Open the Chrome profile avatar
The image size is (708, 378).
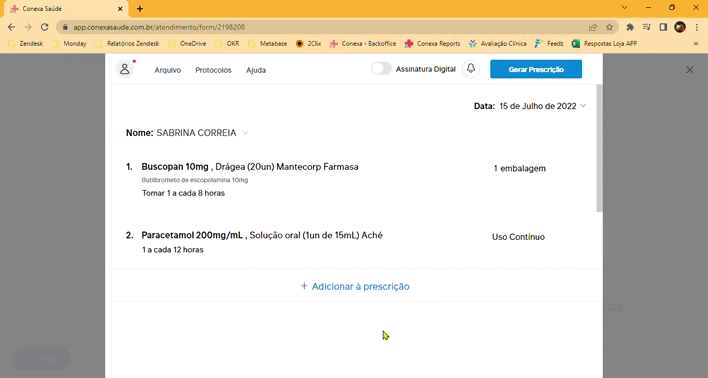pos(680,27)
